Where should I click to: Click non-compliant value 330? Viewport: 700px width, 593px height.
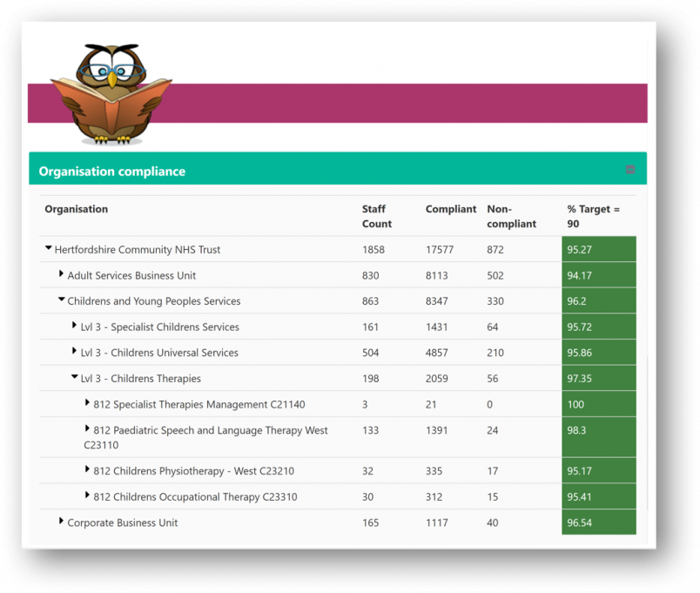(495, 301)
